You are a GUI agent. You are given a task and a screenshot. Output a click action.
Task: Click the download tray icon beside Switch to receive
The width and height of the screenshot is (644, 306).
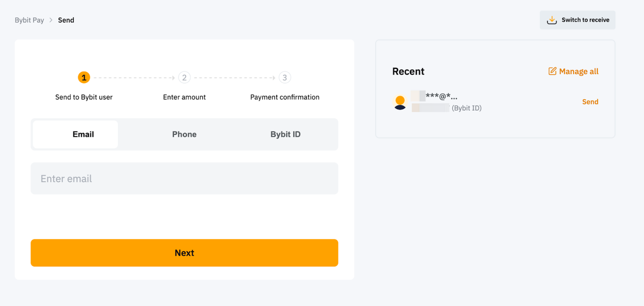551,20
